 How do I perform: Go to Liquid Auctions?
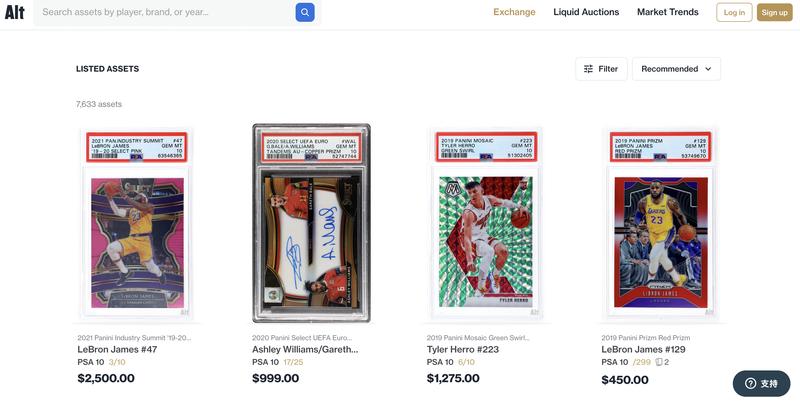586,12
